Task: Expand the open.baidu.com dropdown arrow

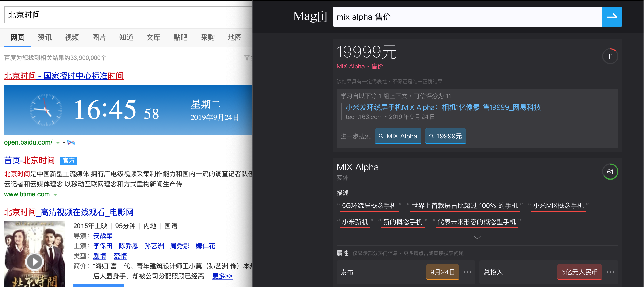Action: pos(58,143)
